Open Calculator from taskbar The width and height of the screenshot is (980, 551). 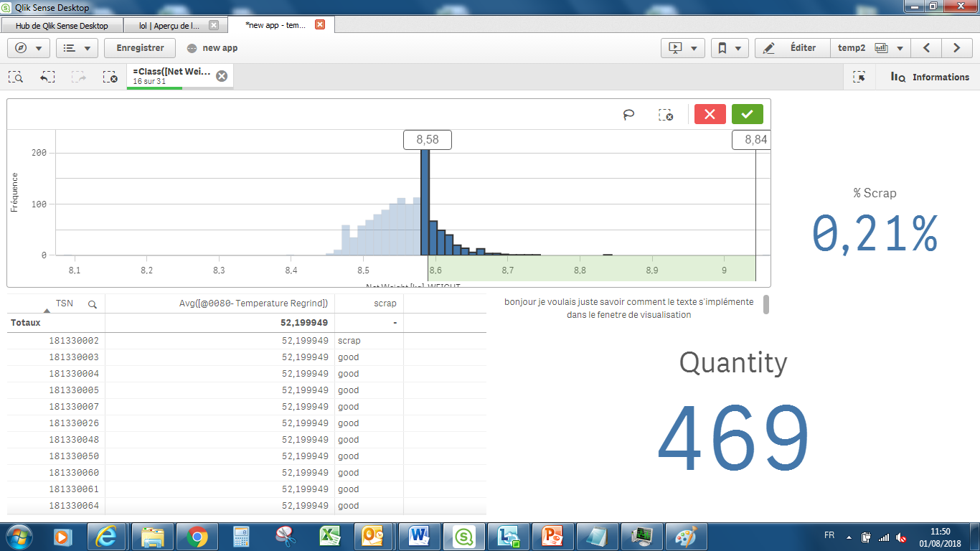(241, 536)
